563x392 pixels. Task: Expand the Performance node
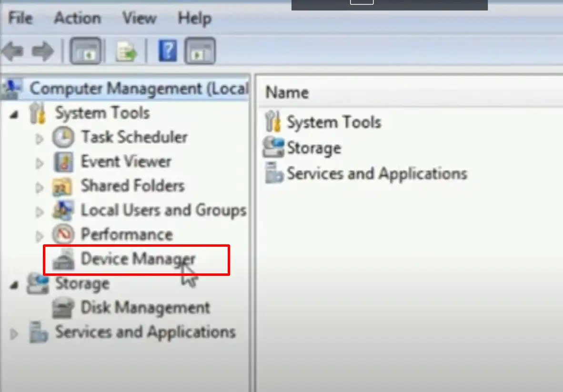pos(40,236)
